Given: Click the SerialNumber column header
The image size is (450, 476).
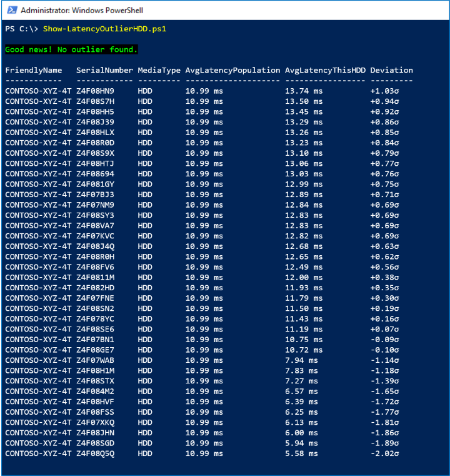Looking at the screenshot, I should coord(104,71).
